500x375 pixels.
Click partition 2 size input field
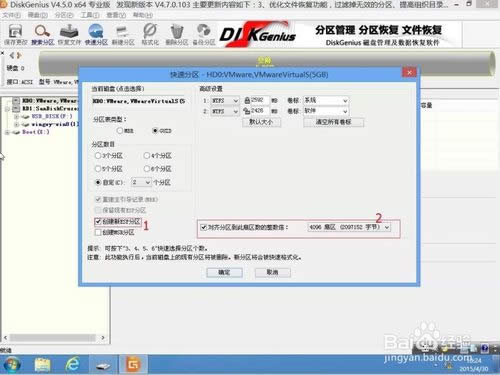(260, 111)
